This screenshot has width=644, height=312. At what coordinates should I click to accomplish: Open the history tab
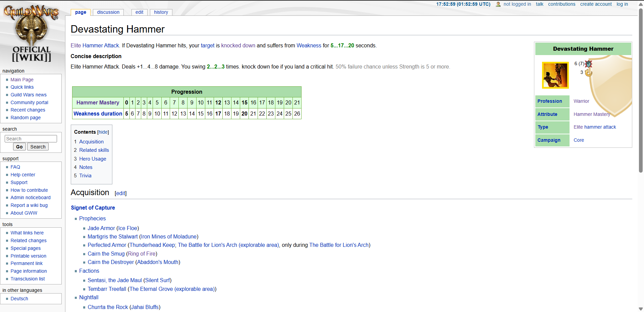(161, 12)
